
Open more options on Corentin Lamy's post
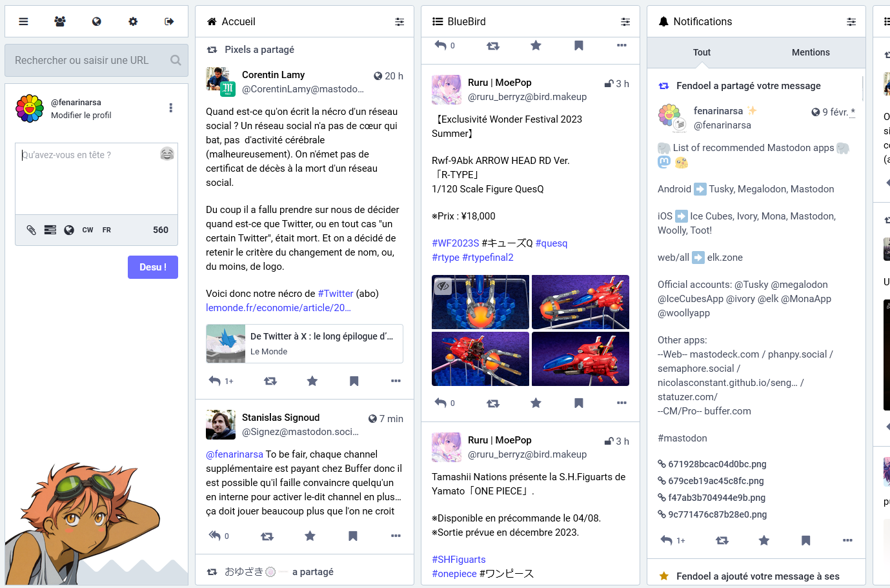396,381
